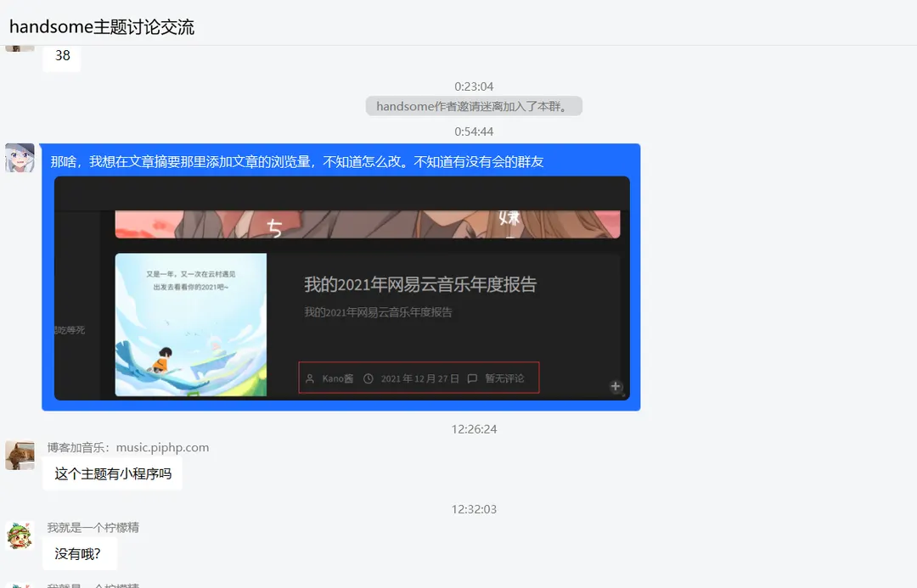
Task: Click the author person icon beside Kano酱
Action: (310, 378)
